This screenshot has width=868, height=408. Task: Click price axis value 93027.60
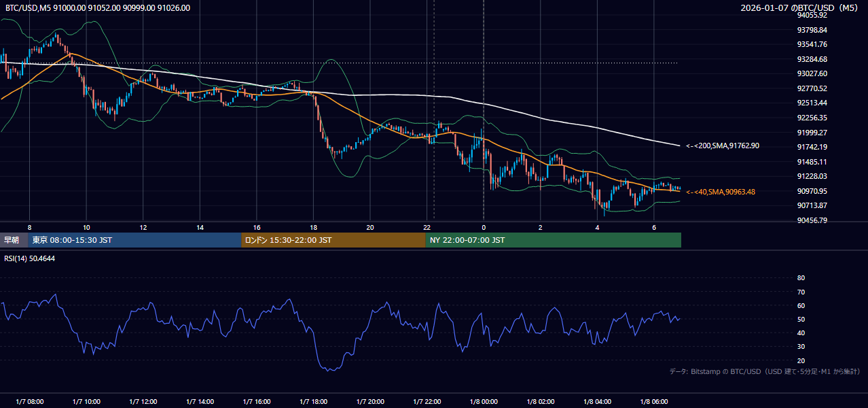812,73
